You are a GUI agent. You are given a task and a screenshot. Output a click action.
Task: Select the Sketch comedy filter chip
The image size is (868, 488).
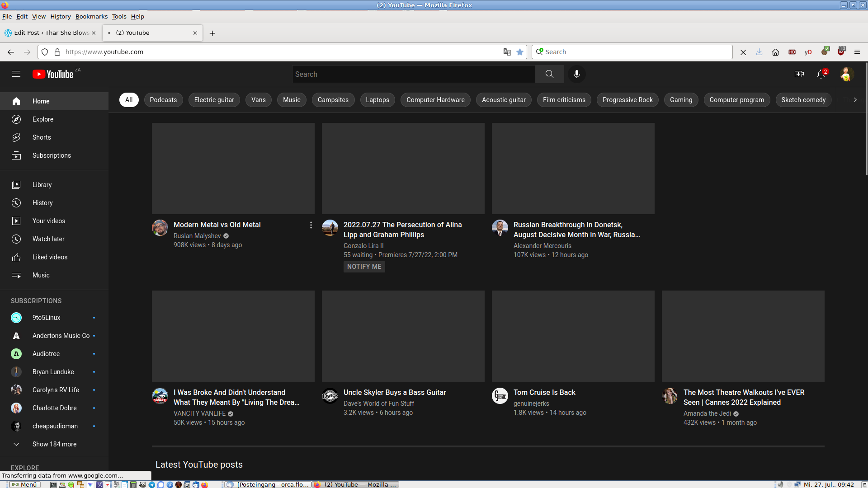pos(803,100)
